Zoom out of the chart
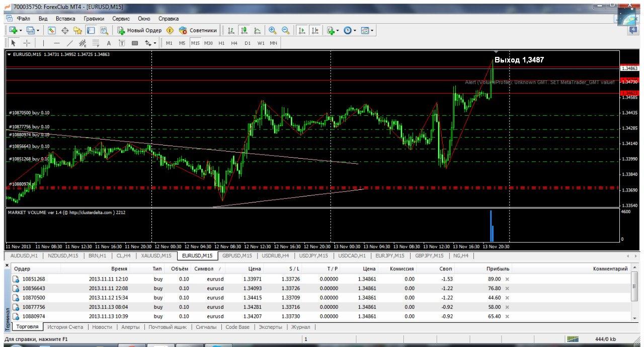Viewport: 644px width, 347px height. [x=286, y=30]
